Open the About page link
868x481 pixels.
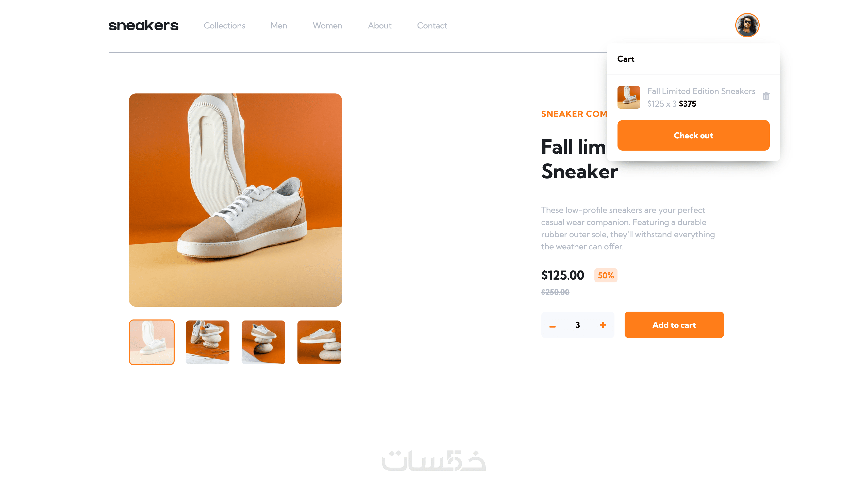point(379,26)
